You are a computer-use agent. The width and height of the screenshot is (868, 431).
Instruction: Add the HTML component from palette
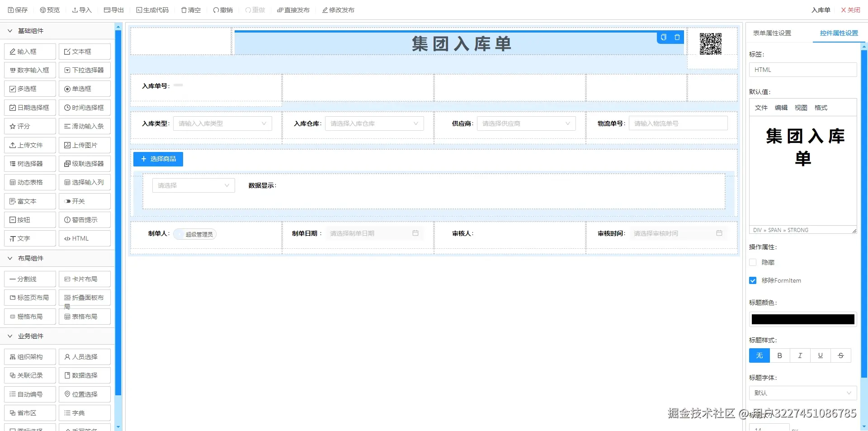85,238
